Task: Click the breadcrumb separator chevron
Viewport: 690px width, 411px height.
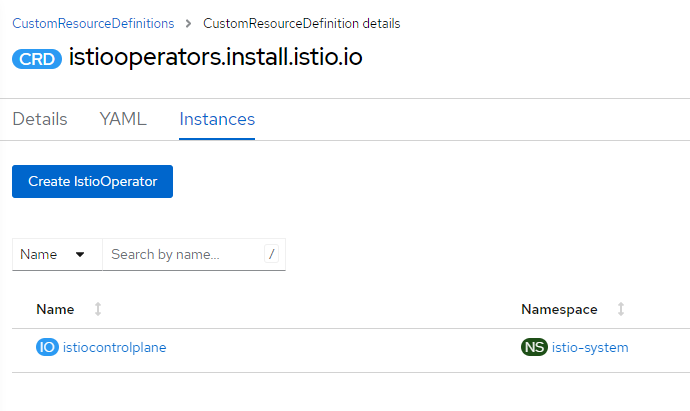Action: (x=188, y=23)
